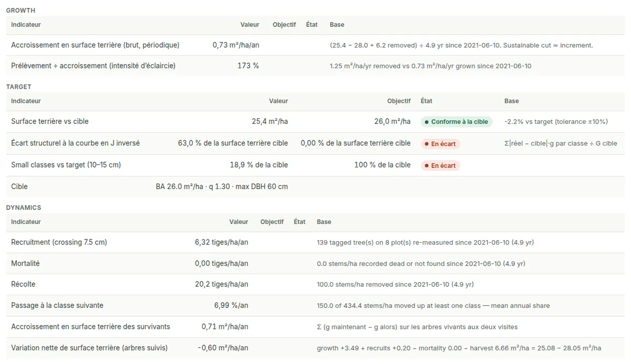
Task: Click the 6,99 %/an value
Action: [231, 305]
